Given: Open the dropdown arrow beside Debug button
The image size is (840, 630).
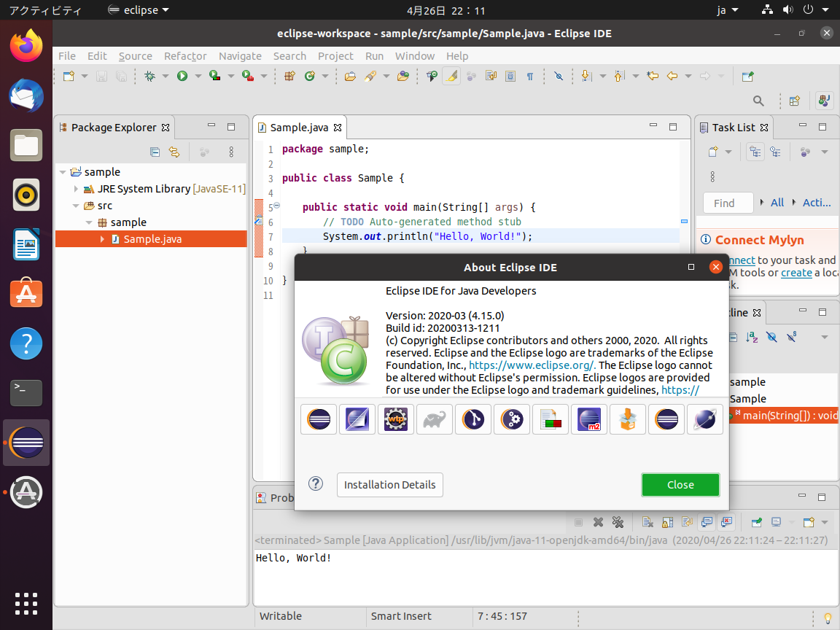Looking at the screenshot, I should (x=165, y=76).
